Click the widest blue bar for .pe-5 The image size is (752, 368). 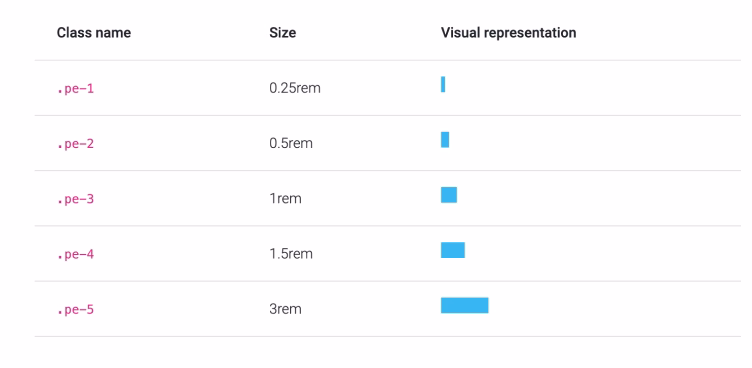point(465,305)
